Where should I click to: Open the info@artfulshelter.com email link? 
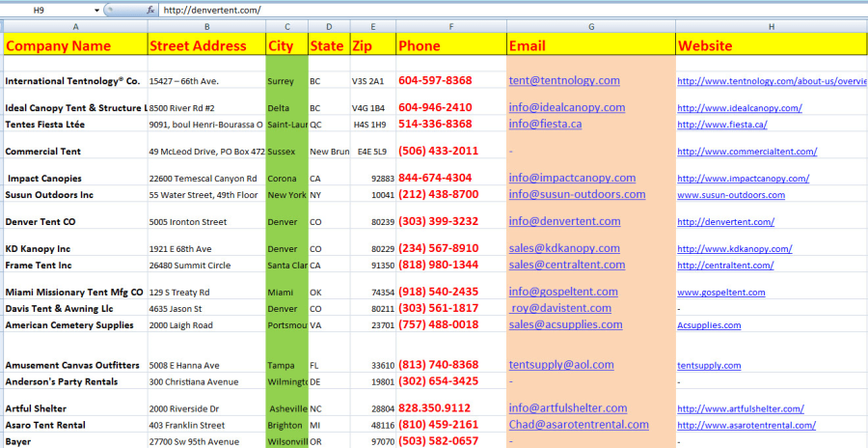[x=568, y=408]
